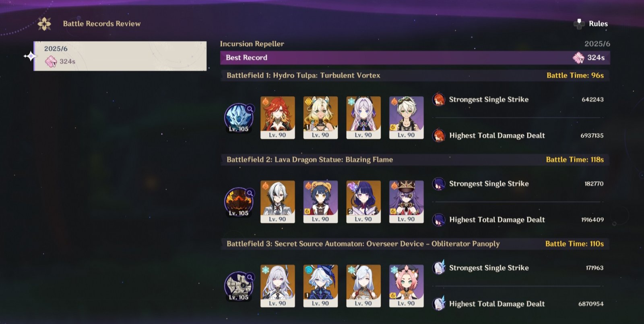
Task: Click the red-haired Pyro character in Battlefield 1
Action: 278,118
